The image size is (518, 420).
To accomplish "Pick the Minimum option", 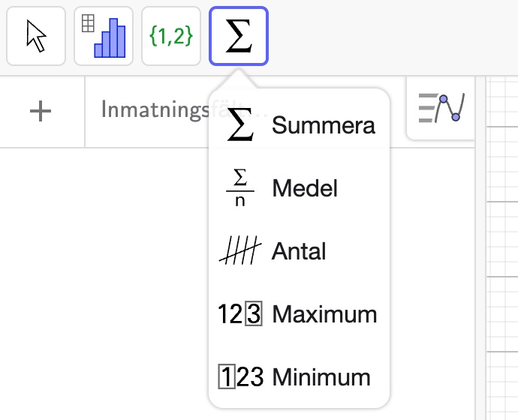I will pos(321,376).
